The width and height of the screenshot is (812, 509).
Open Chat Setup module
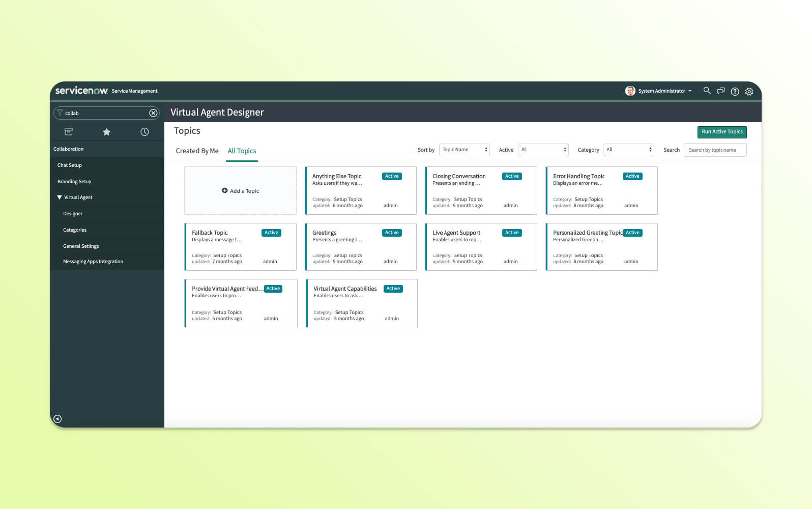pyautogui.click(x=70, y=165)
